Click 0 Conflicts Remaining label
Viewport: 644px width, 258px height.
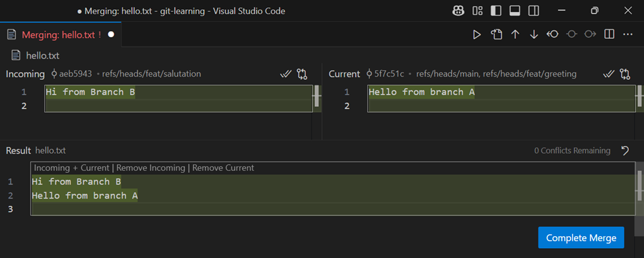click(572, 150)
